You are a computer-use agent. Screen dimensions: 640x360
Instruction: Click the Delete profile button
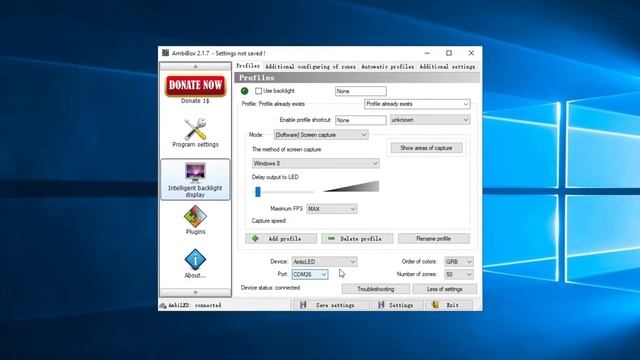(x=357, y=238)
